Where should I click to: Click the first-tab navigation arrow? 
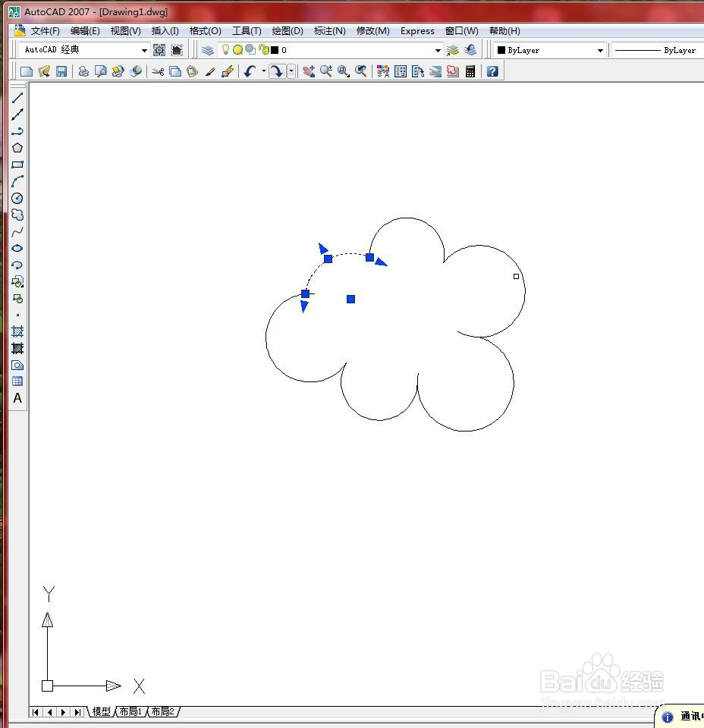36,712
